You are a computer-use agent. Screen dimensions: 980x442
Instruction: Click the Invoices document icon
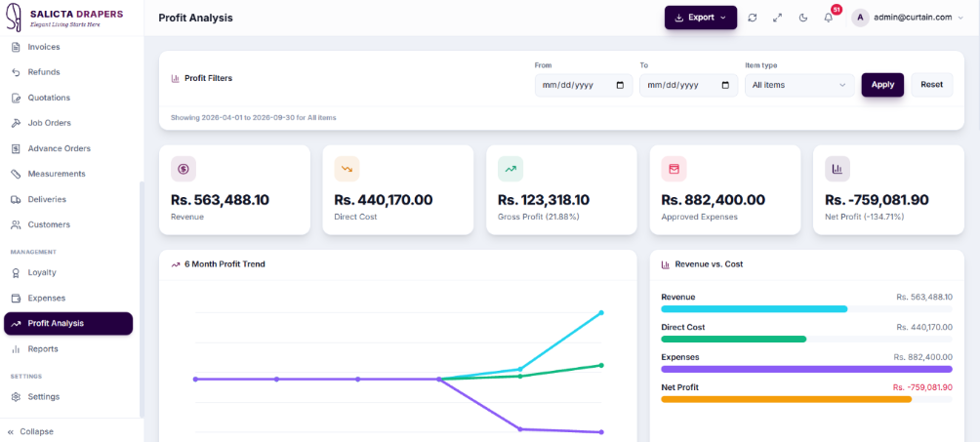[17, 47]
